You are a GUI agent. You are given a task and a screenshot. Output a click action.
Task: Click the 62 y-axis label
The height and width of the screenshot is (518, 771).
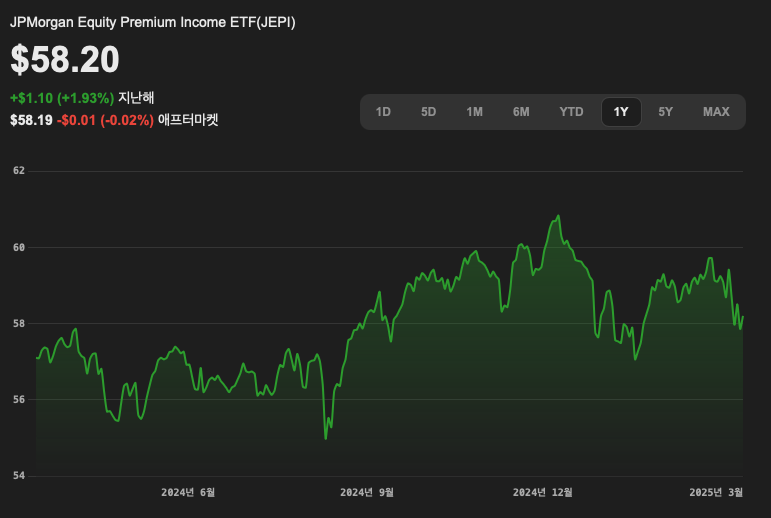coord(19,171)
